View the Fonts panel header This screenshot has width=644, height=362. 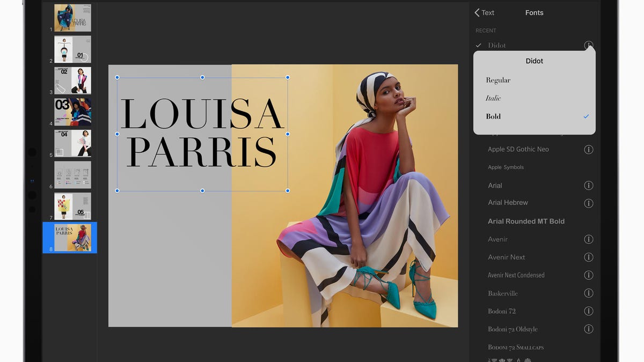point(534,12)
